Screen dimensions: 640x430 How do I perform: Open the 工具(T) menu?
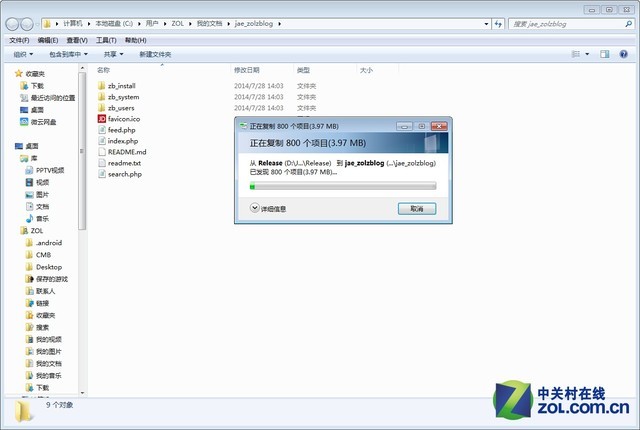pos(106,40)
